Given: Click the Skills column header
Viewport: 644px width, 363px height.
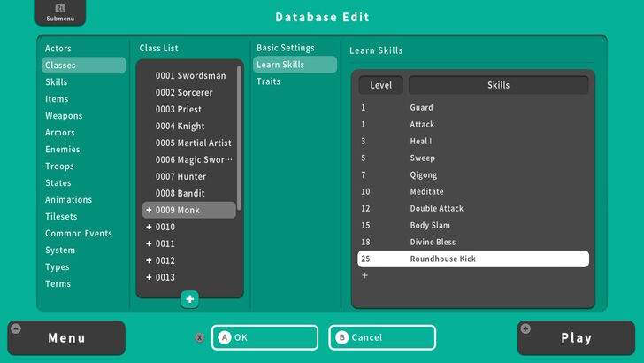Looking at the screenshot, I should coord(498,85).
